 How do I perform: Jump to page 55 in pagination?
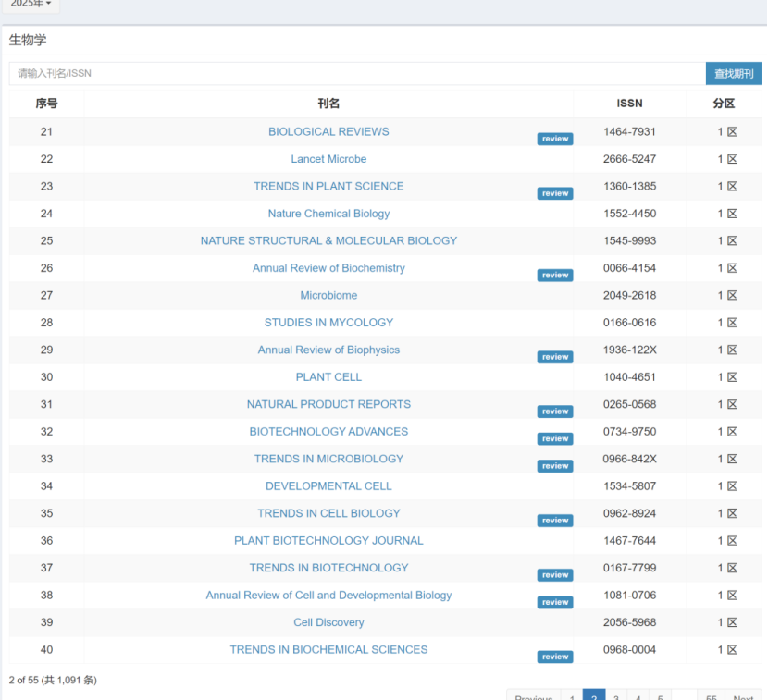711,695
